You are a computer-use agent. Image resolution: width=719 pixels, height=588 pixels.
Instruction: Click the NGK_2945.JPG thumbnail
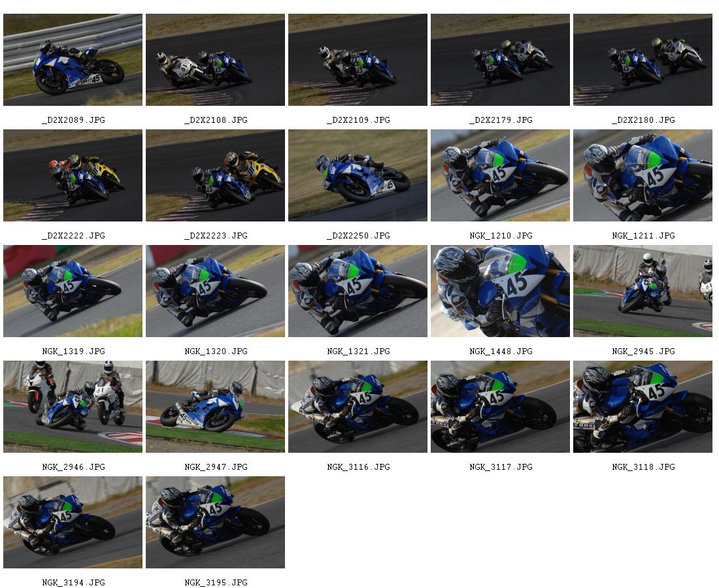(x=643, y=291)
